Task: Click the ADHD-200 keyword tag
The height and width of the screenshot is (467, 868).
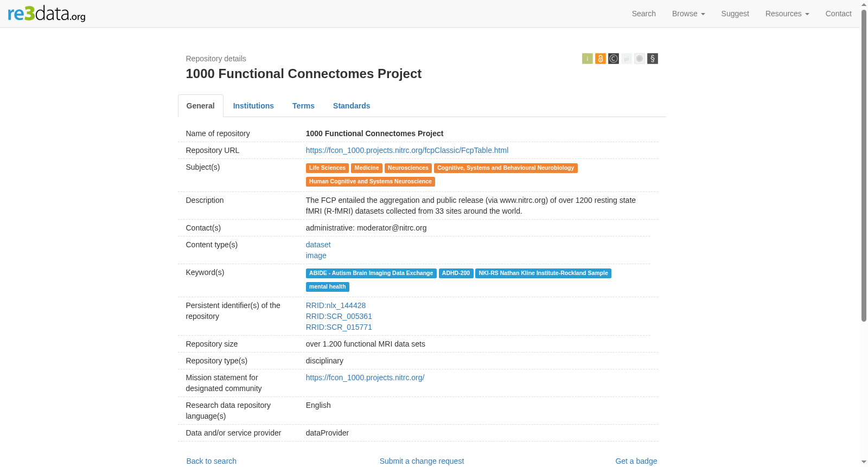Action: (x=456, y=273)
